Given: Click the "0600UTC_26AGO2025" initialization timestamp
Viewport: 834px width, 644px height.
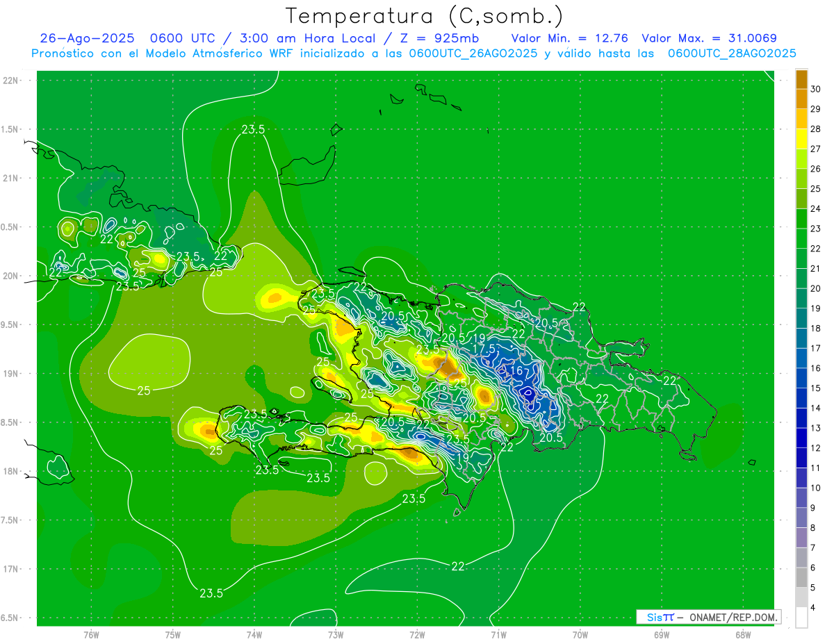Looking at the screenshot, I should tap(473, 53).
